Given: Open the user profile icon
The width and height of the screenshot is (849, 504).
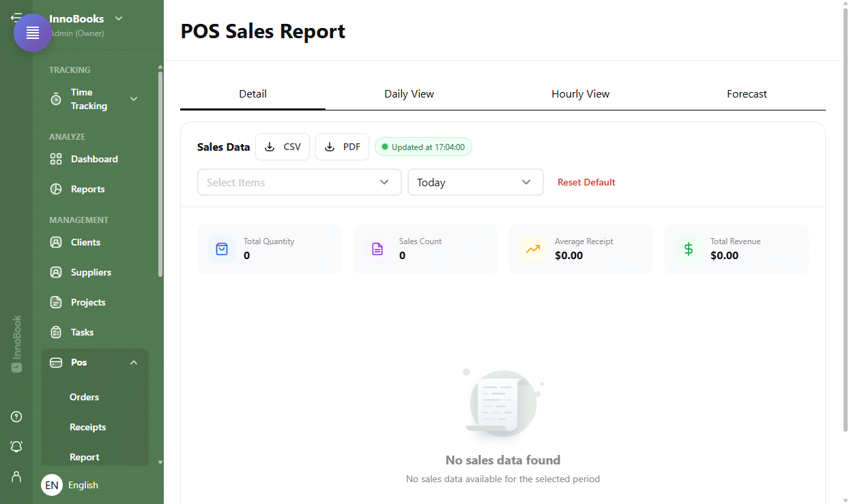Looking at the screenshot, I should pos(16,477).
